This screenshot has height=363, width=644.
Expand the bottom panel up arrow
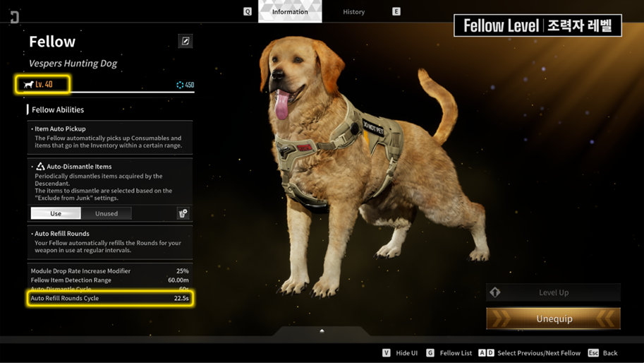[x=322, y=331]
